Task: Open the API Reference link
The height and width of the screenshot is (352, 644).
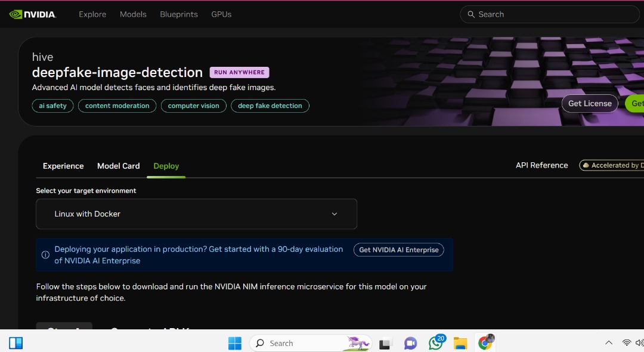Action: (541, 165)
